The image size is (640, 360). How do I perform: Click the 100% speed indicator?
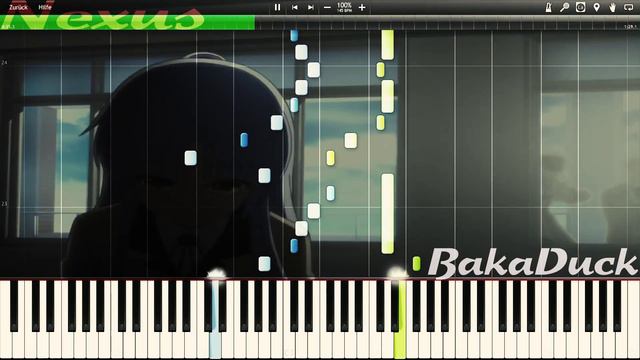pos(344,5)
